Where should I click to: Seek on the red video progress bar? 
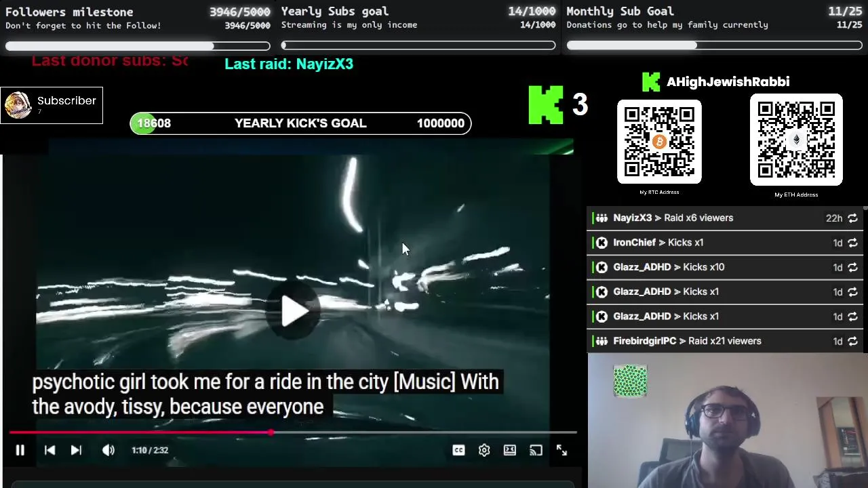point(293,432)
